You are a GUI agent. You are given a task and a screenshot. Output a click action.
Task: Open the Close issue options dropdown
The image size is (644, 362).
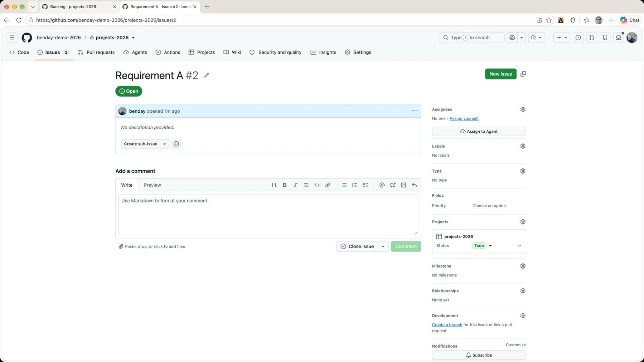pyautogui.click(x=383, y=246)
